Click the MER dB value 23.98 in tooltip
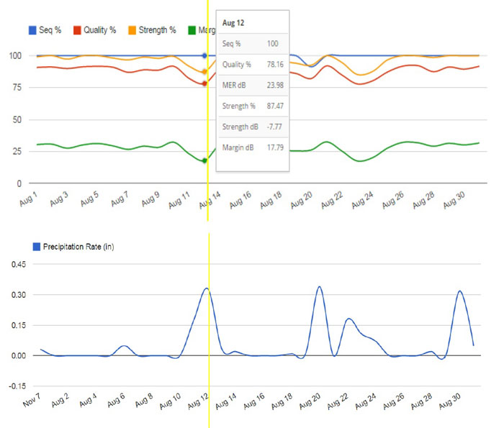Screen dimensions: 504x428 tap(275, 85)
